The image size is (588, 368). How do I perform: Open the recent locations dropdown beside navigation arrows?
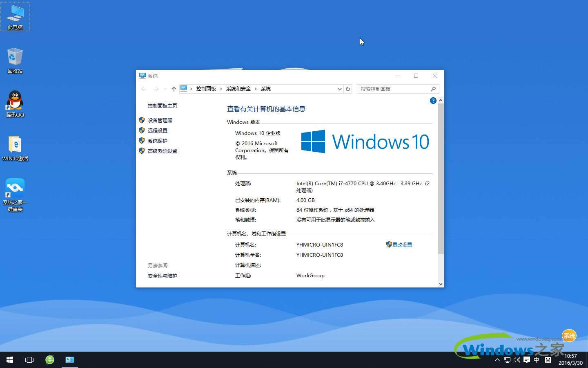pos(165,89)
